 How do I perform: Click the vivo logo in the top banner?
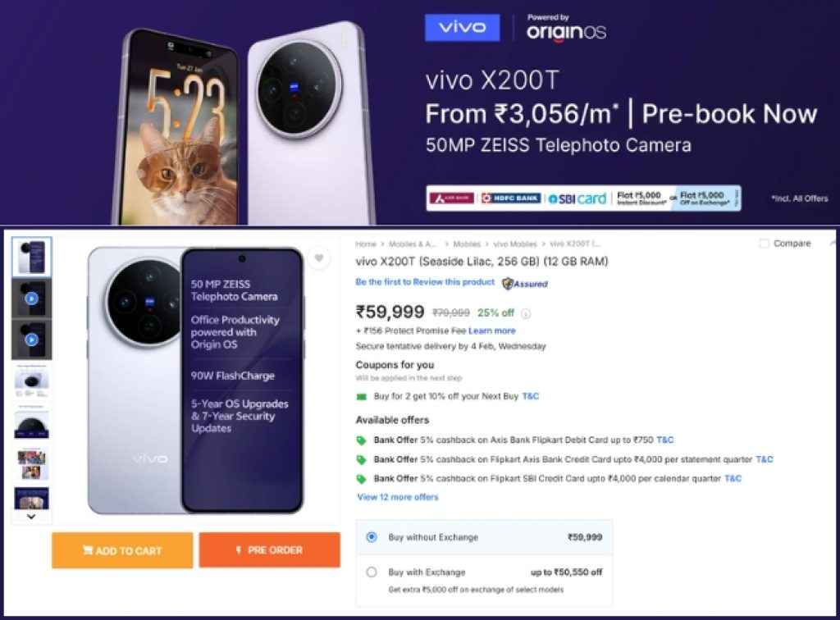pyautogui.click(x=463, y=27)
